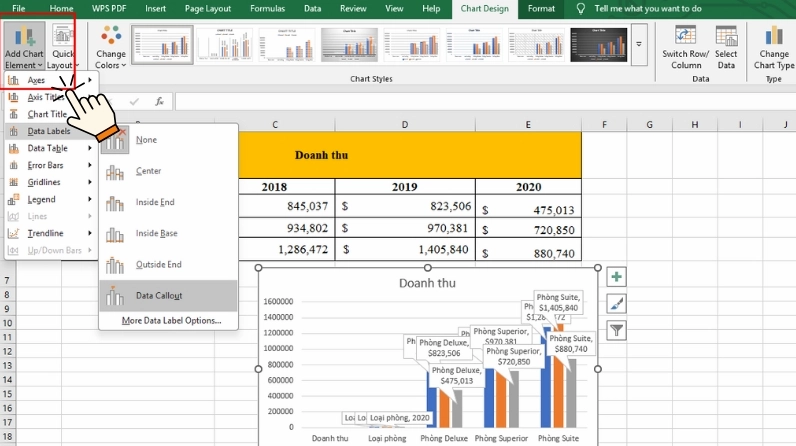Screen dimensions: 796x446
Task: Open the Help tab
Action: 431,9
